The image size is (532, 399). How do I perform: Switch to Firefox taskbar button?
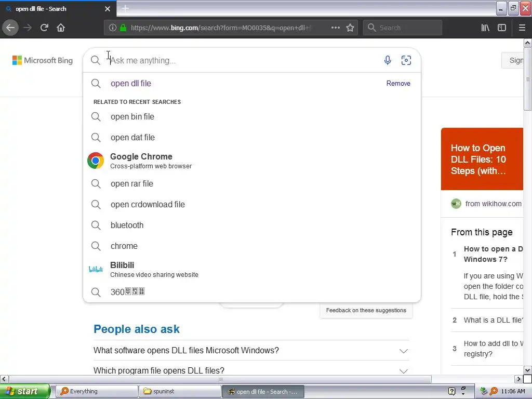point(263,392)
